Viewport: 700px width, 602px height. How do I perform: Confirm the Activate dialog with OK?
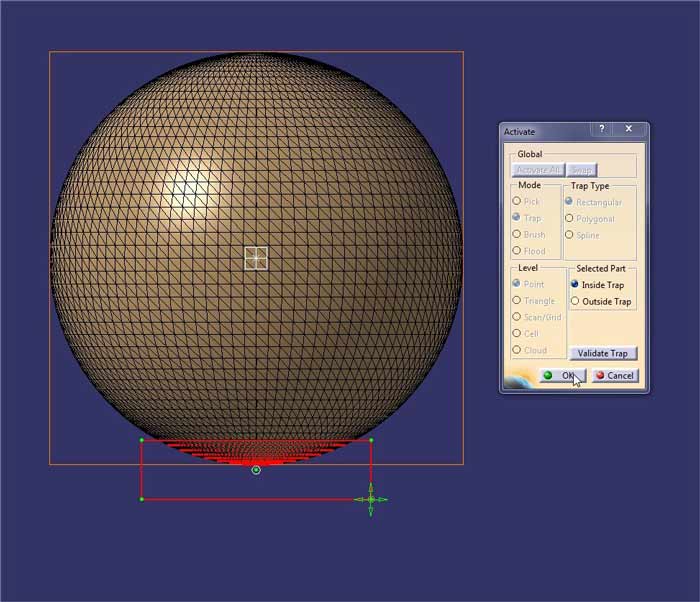tap(562, 376)
